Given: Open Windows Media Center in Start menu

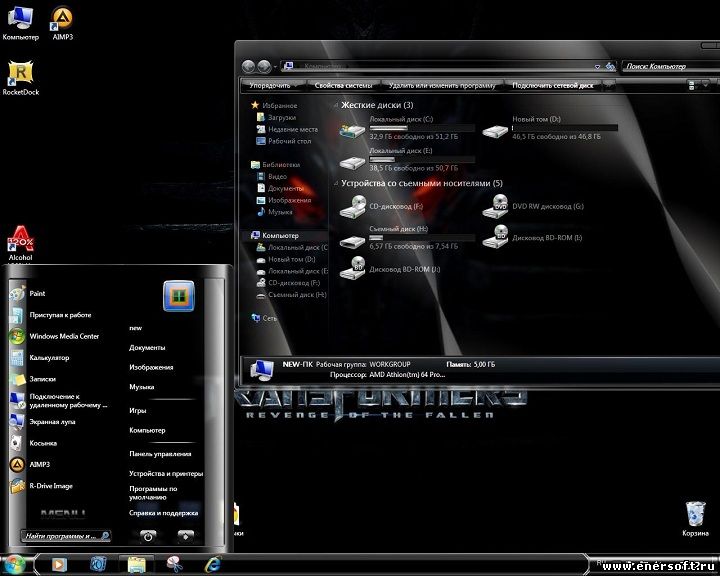Looking at the screenshot, I should (x=60, y=336).
